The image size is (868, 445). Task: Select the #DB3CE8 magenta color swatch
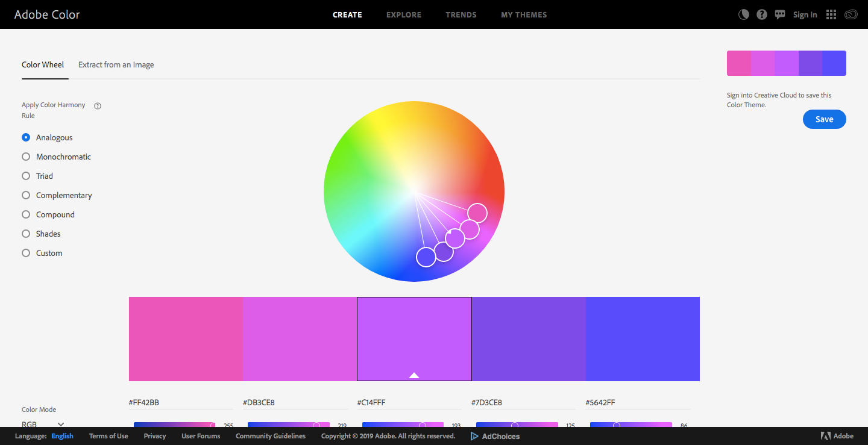pos(300,339)
